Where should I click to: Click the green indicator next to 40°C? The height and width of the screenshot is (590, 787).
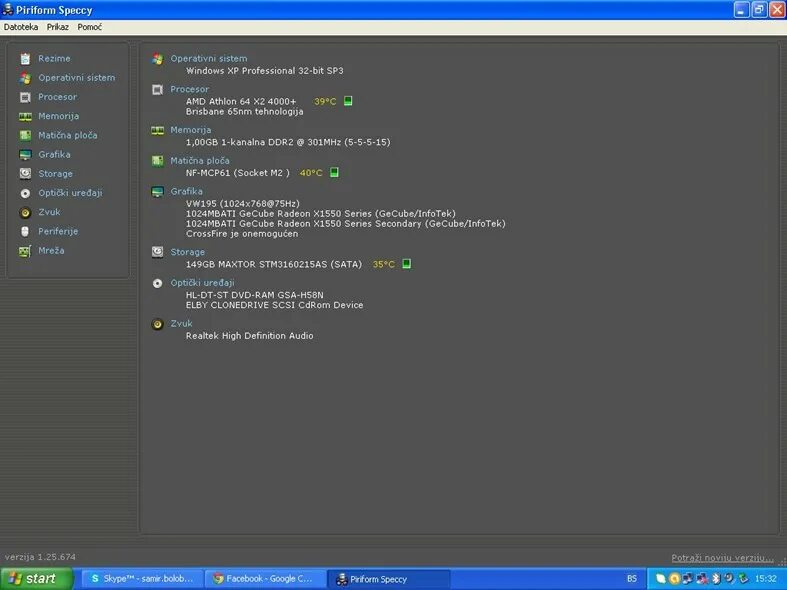(334, 173)
